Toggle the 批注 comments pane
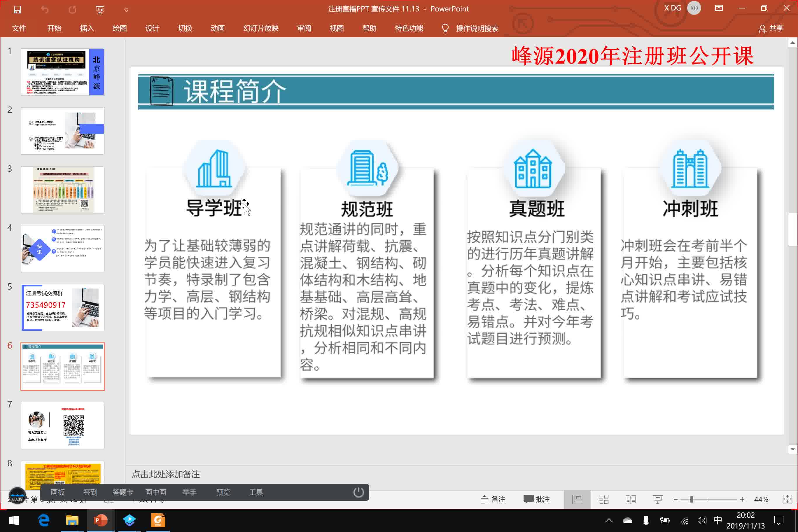Image resolution: width=798 pixels, height=532 pixels. click(x=537, y=499)
